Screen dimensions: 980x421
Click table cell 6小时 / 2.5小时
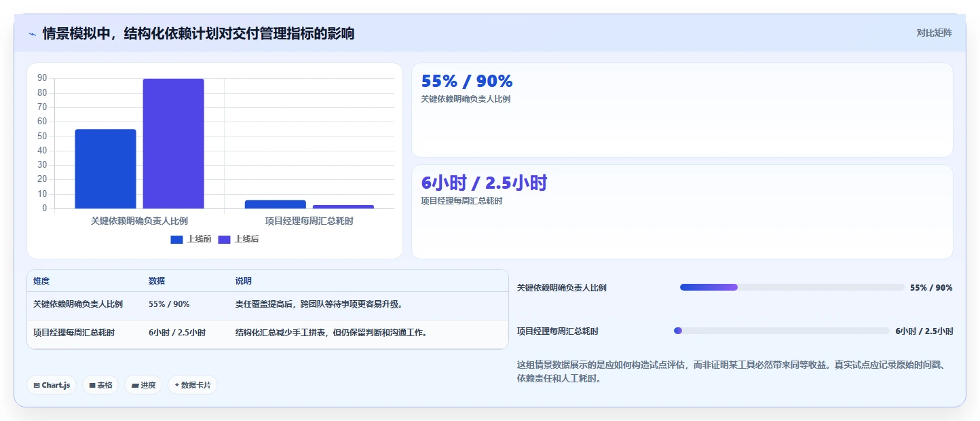177,333
